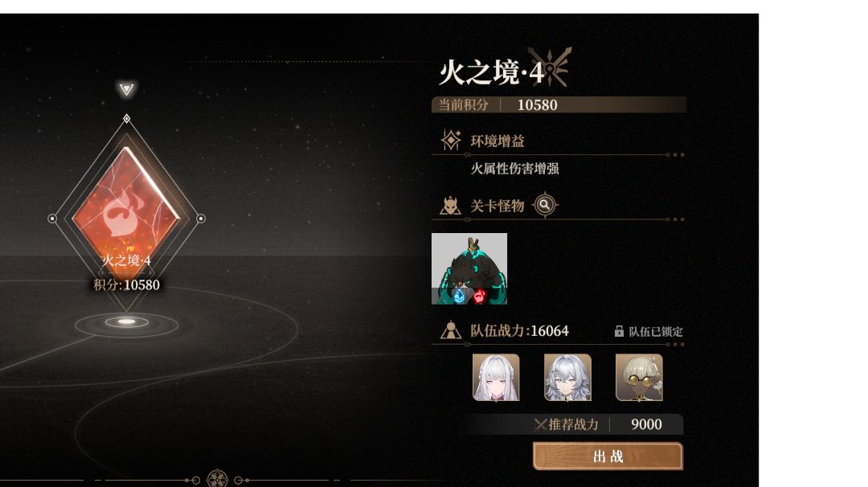Click the flame emblem on the red diamond
Viewport: 868px width, 487px height.
[x=125, y=214]
